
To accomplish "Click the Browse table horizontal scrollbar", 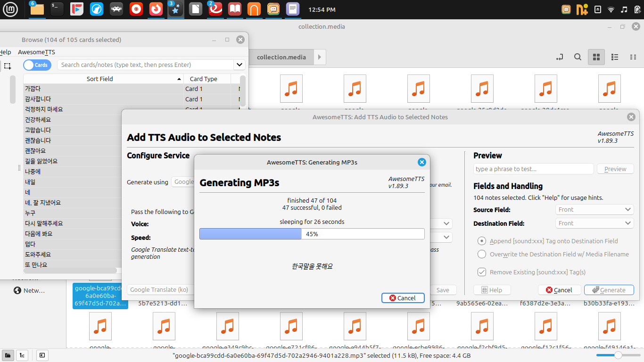I will (70, 271).
